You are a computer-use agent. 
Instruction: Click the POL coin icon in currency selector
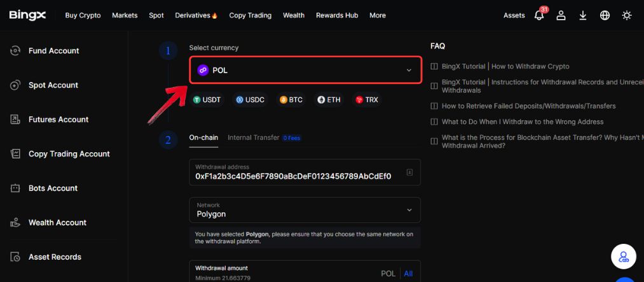203,70
